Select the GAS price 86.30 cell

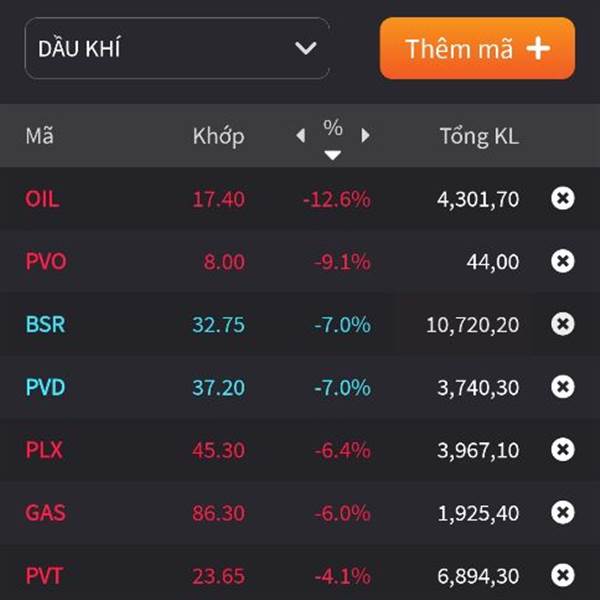pyautogui.click(x=218, y=513)
